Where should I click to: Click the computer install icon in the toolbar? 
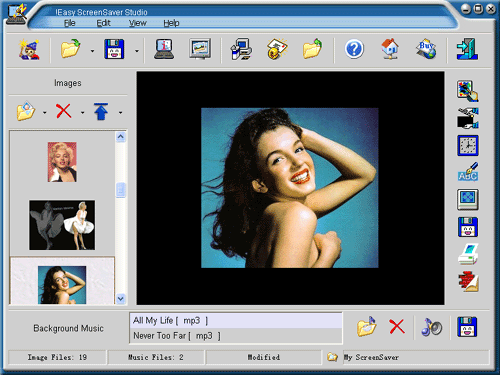coord(241,49)
